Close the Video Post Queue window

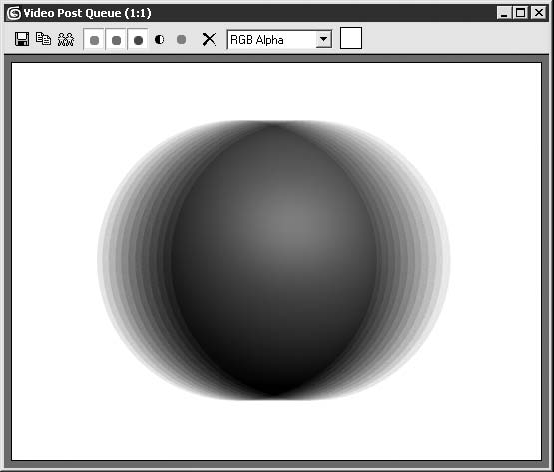539,13
